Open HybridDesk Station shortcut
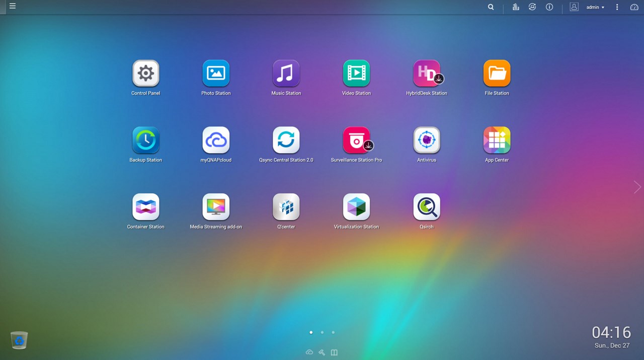The height and width of the screenshot is (360, 644). coord(427,74)
